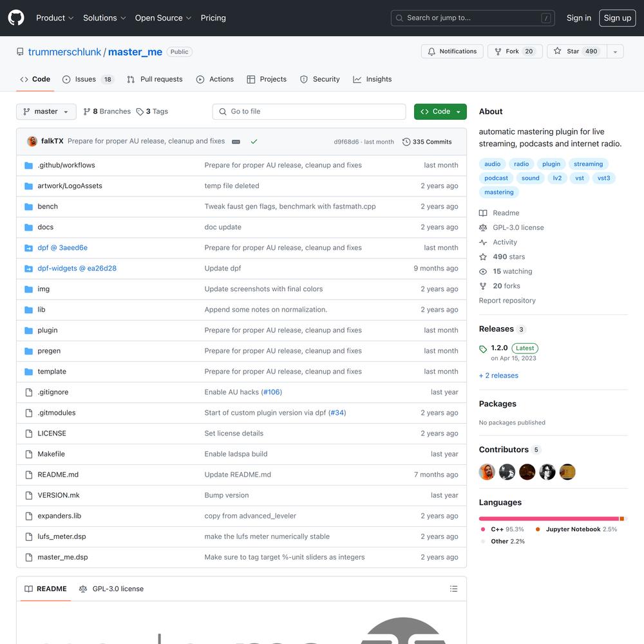
Task: Click the podcast topic tag
Action: point(496,178)
